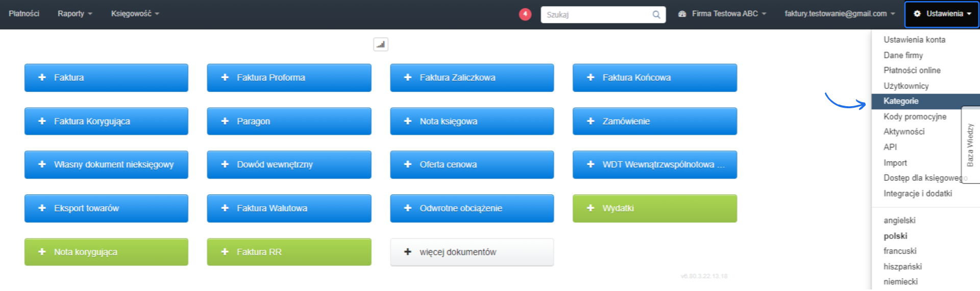Viewport: 980px width, 291px height.
Task: Add a Własny dokument nieksięgowy
Action: [x=106, y=164]
